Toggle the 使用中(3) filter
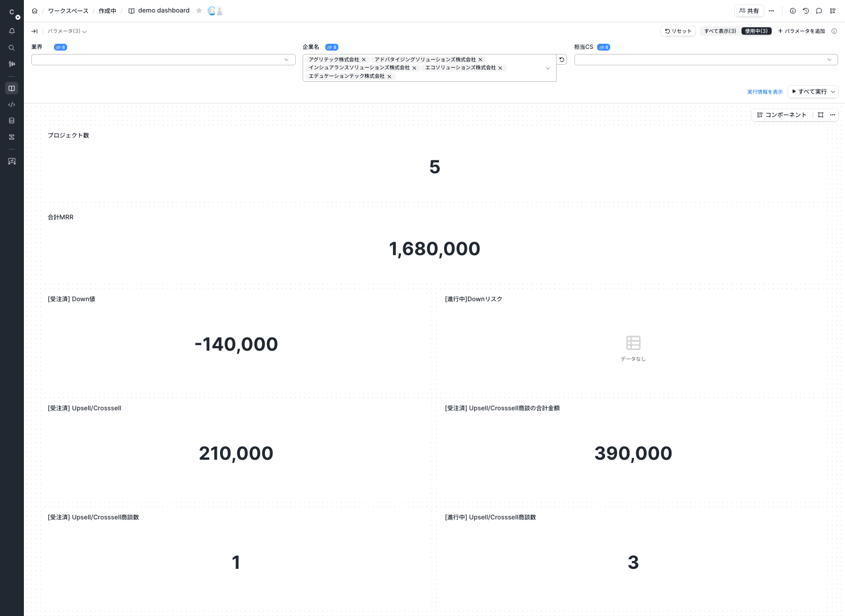Image resolution: width=845 pixels, height=616 pixels. [756, 31]
